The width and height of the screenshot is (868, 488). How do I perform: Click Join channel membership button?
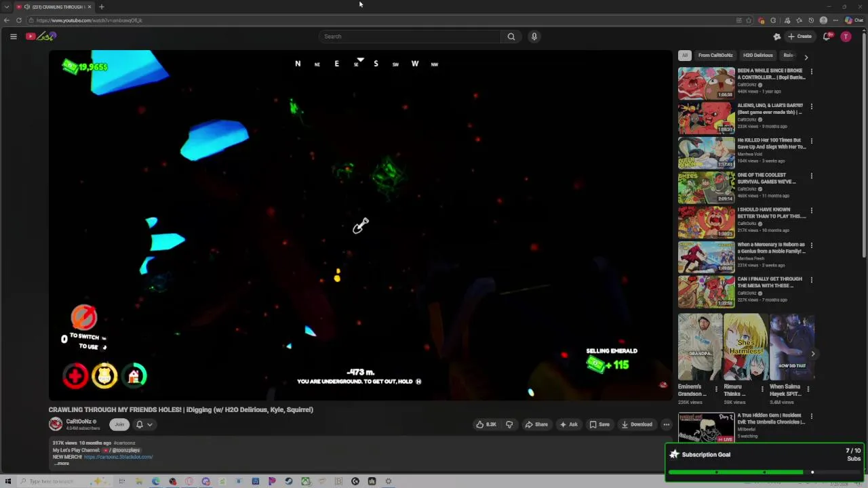119,424
